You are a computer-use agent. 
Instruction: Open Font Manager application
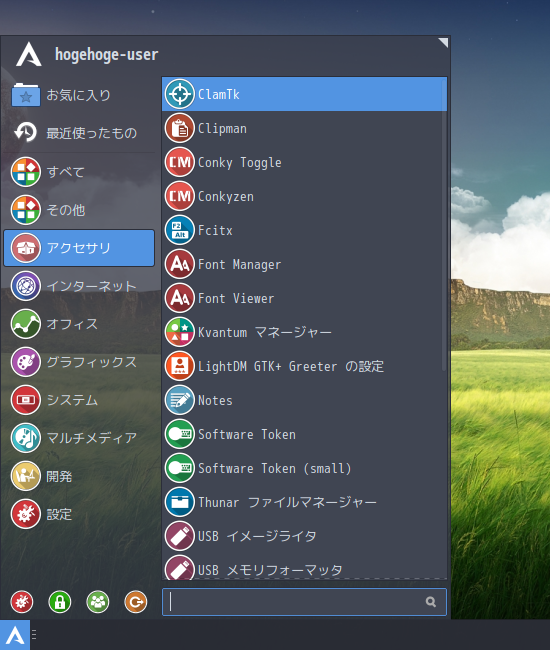pos(304,264)
